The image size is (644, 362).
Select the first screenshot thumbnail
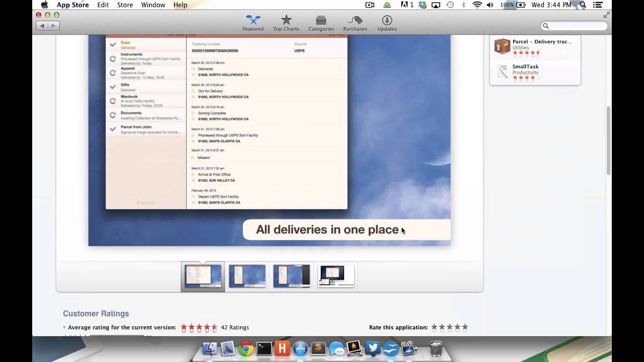tap(203, 276)
